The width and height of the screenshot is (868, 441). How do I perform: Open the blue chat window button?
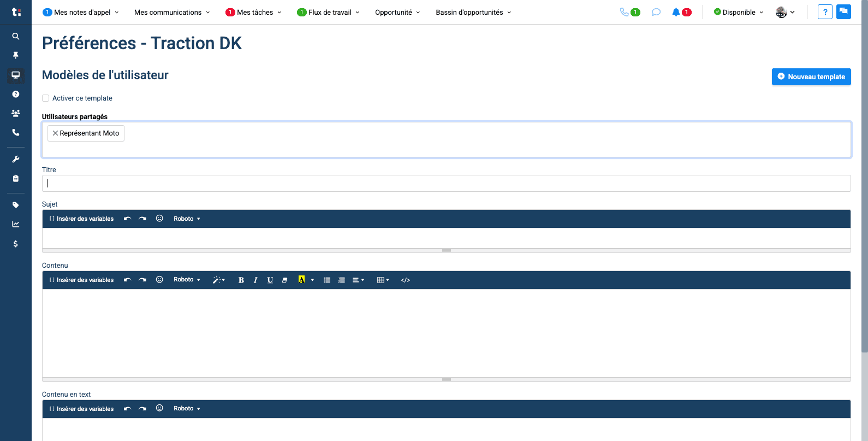point(843,11)
